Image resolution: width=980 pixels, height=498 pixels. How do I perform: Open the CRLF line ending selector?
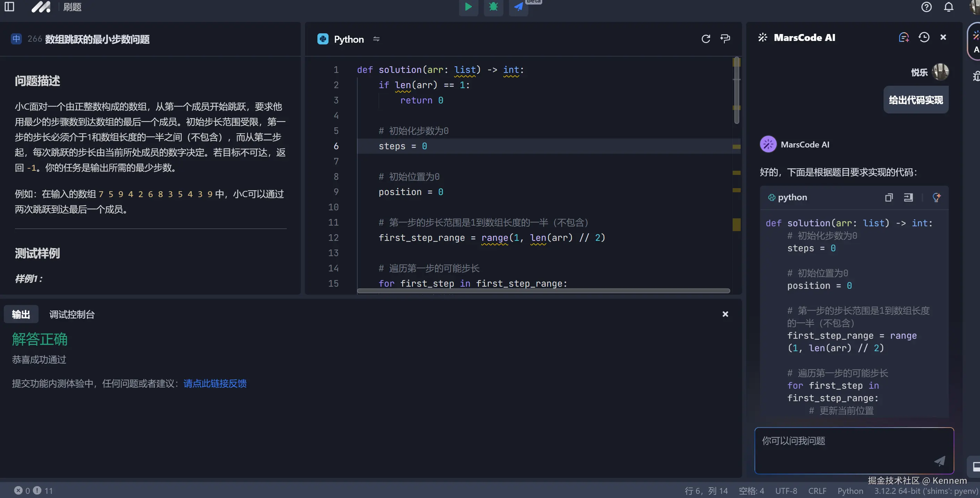tap(817, 491)
